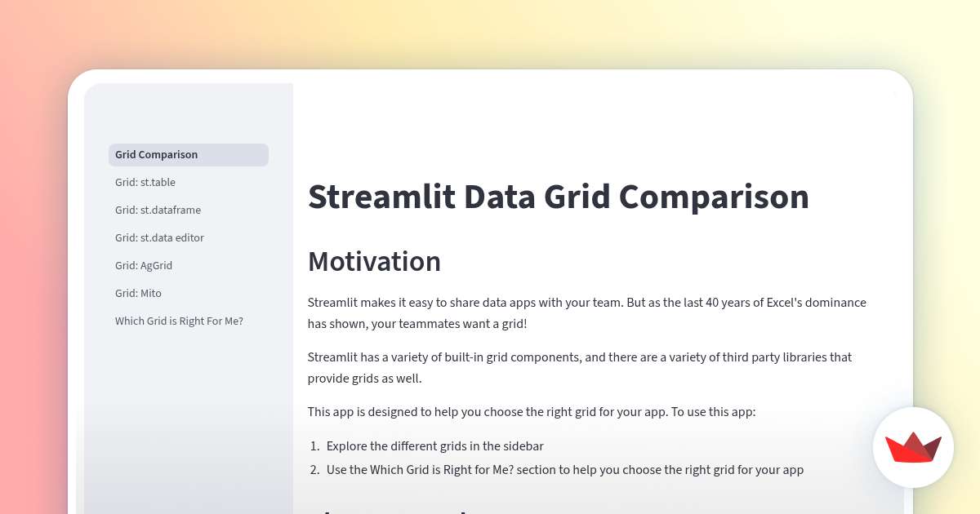This screenshot has width=980, height=514.
Task: Open the Grid: st.dataframe page
Action: [158, 210]
